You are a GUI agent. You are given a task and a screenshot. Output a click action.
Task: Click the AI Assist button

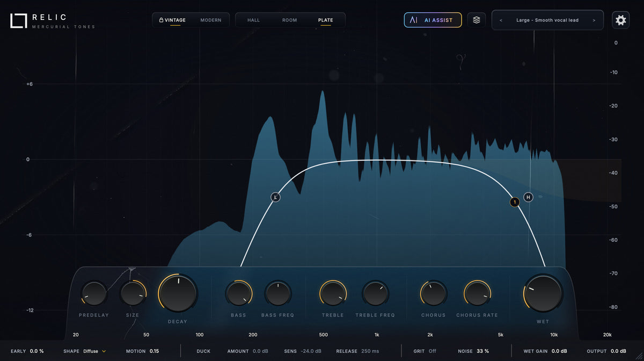[433, 20]
